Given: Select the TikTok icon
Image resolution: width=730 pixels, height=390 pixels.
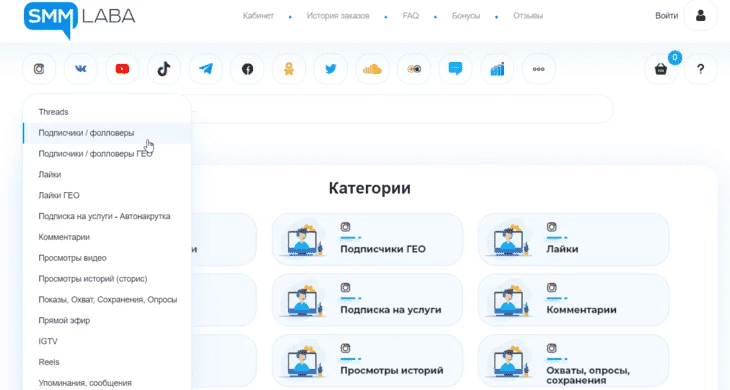Looking at the screenshot, I should point(164,69).
